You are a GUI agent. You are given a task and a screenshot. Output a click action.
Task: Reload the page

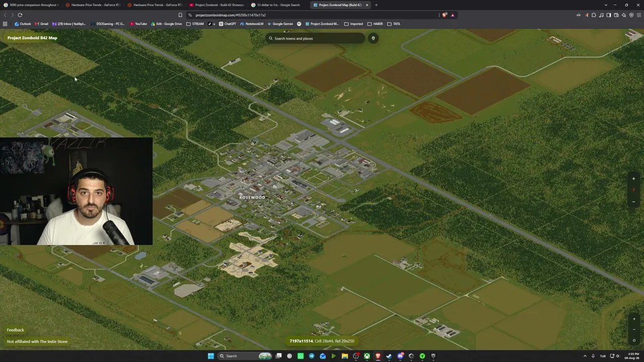pyautogui.click(x=20, y=15)
